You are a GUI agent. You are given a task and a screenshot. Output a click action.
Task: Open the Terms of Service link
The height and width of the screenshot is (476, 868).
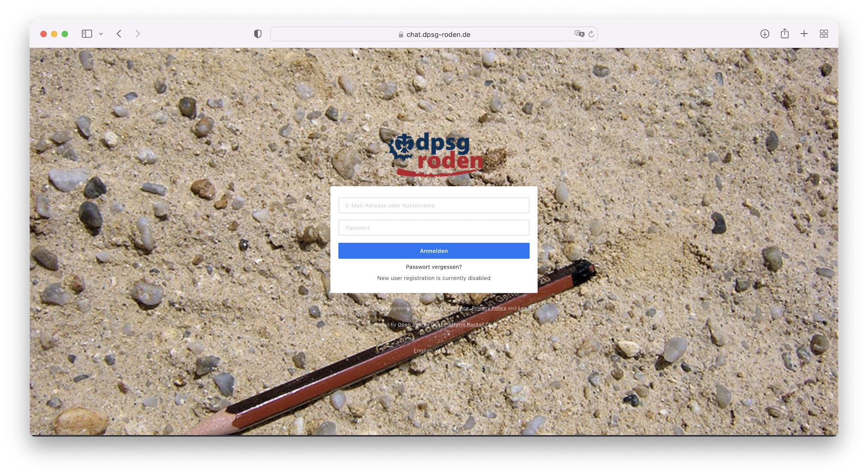[448, 308]
